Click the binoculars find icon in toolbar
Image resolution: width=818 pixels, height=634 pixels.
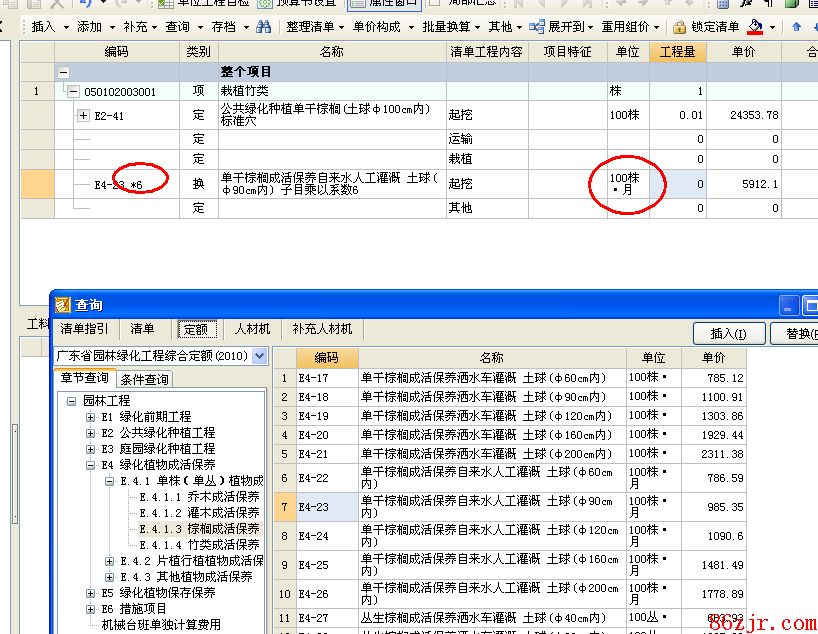pyautogui.click(x=263, y=27)
